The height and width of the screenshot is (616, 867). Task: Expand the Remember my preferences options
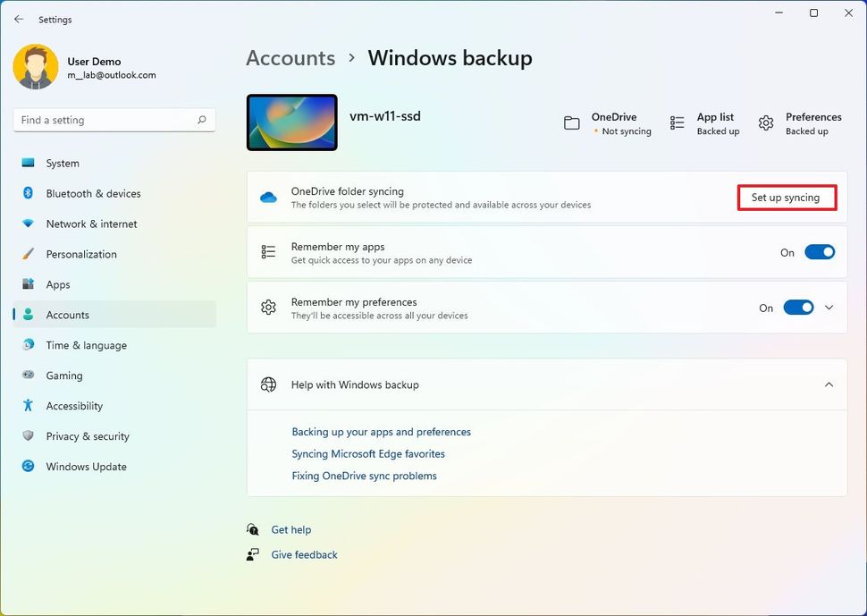pyautogui.click(x=829, y=308)
